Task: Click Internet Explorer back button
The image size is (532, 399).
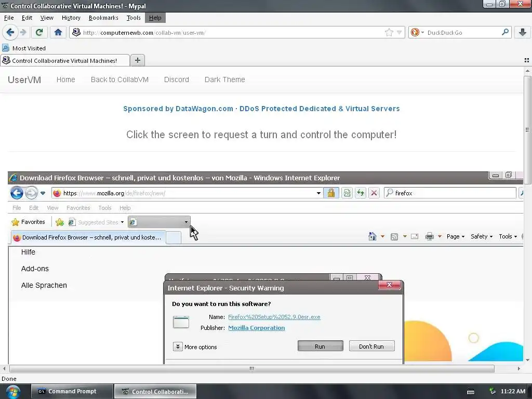Action: click(x=17, y=193)
